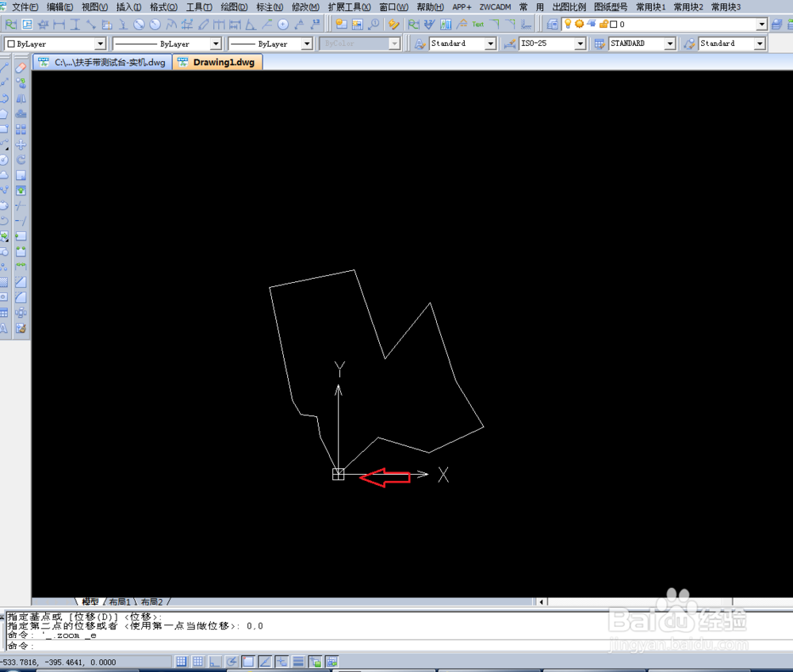The image size is (793, 672).
Task: Click the Center mark dimension icon
Action: (283, 25)
